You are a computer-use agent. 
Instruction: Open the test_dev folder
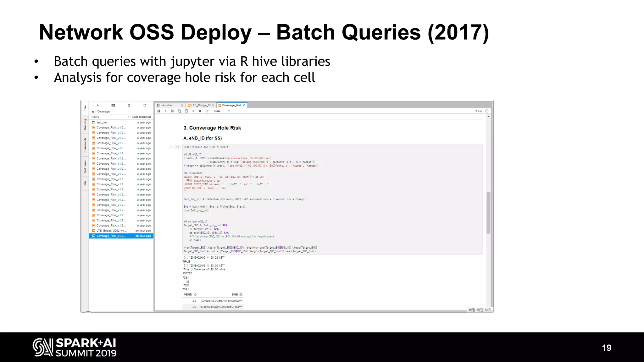pos(102,123)
